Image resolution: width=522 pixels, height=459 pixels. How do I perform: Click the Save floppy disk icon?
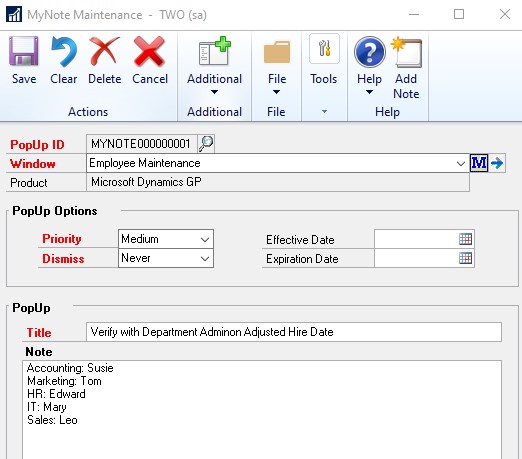23,51
